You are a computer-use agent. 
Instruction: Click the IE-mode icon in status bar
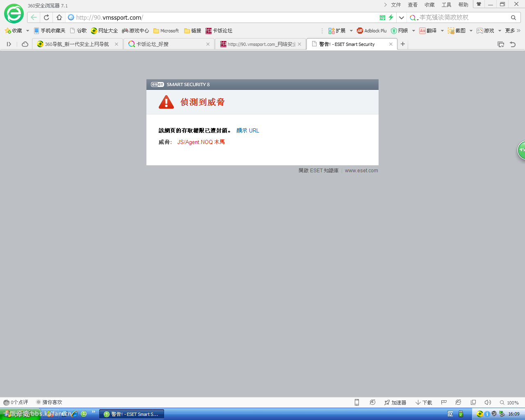[458, 402]
